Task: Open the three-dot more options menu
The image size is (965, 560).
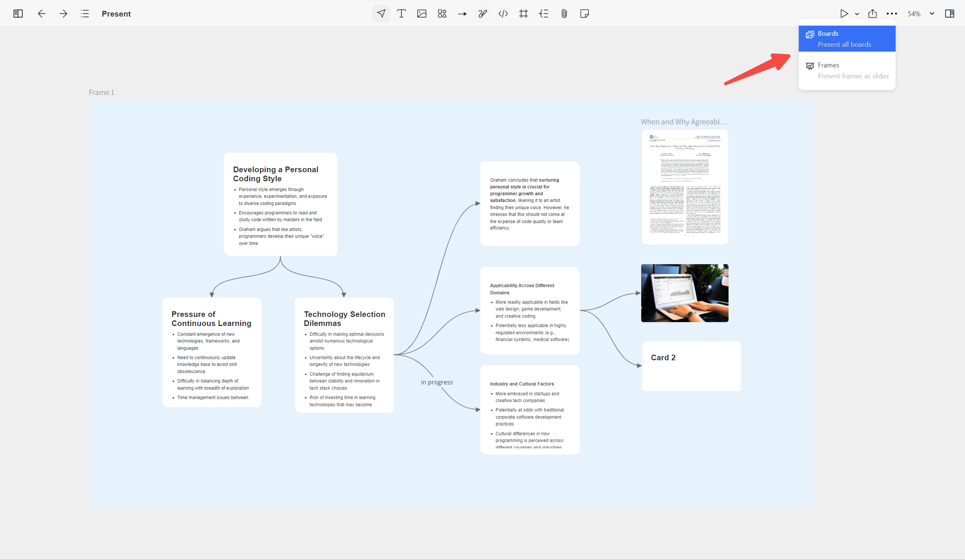Action: click(891, 14)
